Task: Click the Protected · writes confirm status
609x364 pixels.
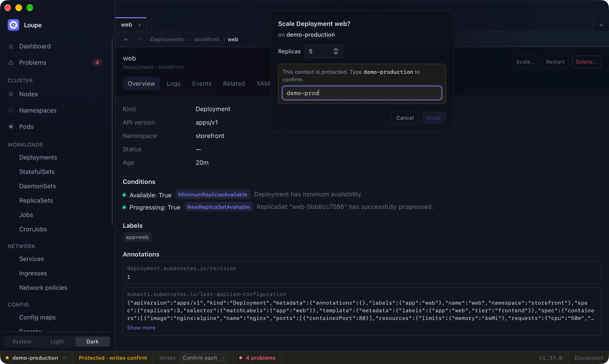Action: pos(113,358)
